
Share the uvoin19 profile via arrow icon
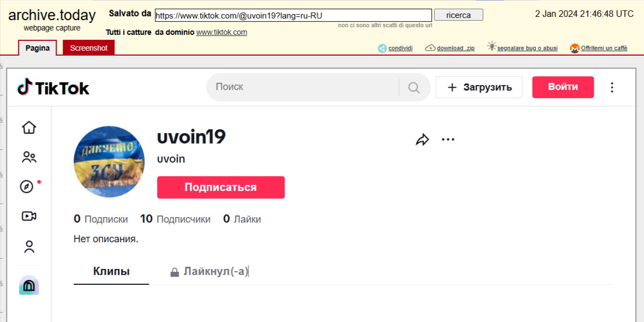422,140
